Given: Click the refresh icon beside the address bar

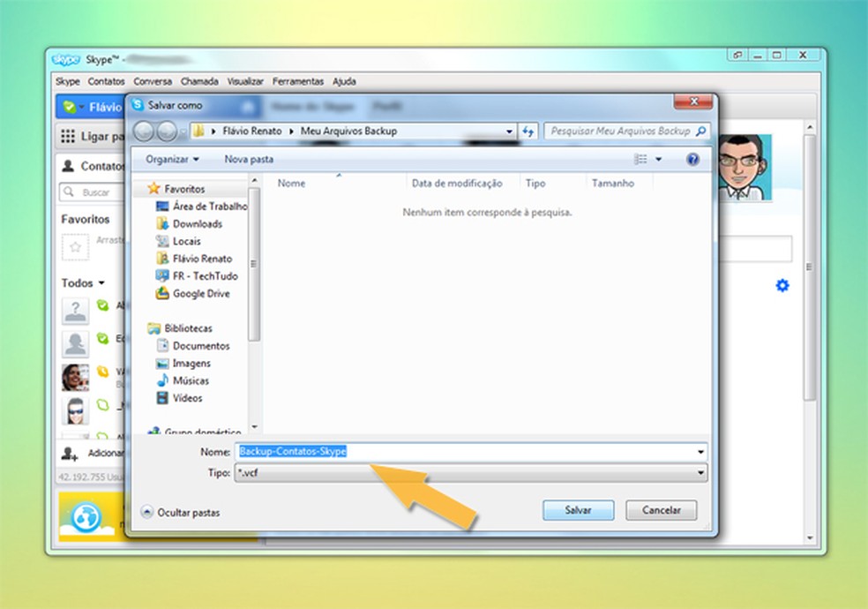Looking at the screenshot, I should point(528,132).
